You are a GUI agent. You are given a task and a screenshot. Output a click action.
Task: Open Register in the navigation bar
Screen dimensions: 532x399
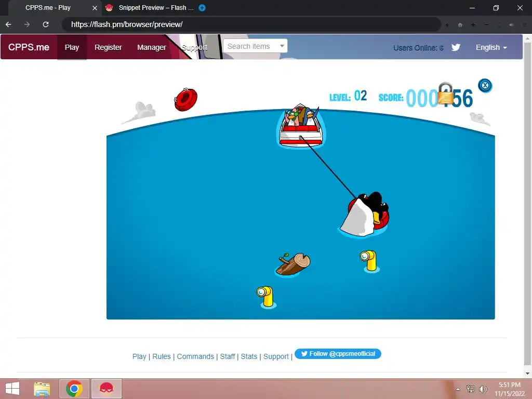[x=108, y=47]
